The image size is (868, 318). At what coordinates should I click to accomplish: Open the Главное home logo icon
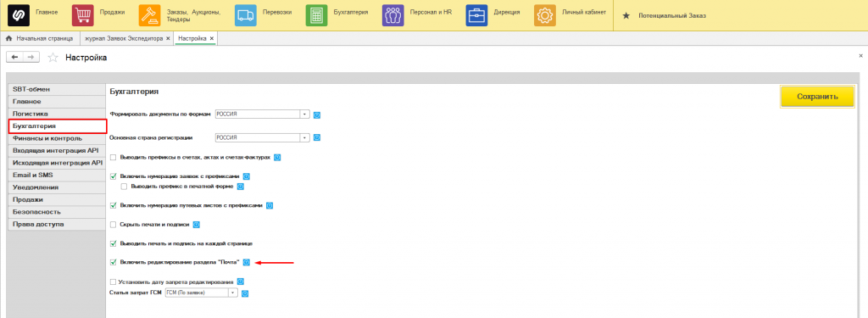(x=19, y=15)
